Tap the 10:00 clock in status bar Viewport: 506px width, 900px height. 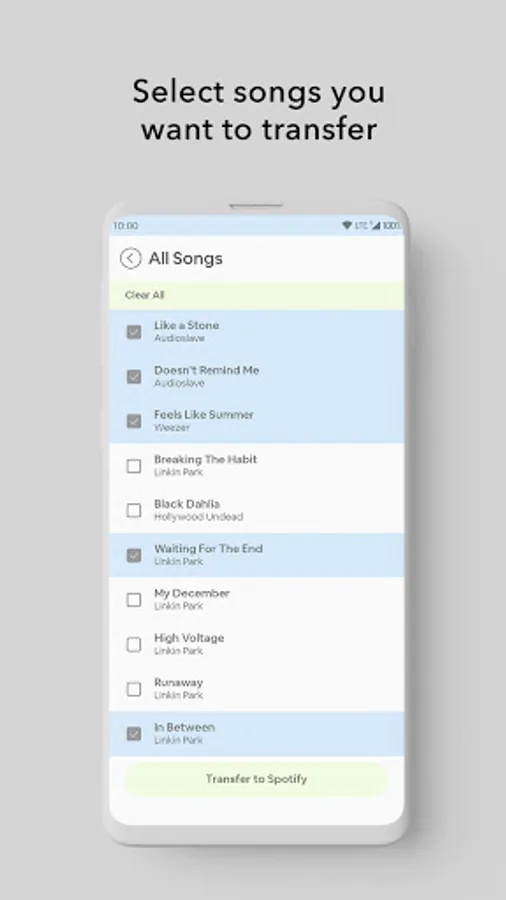pos(125,226)
